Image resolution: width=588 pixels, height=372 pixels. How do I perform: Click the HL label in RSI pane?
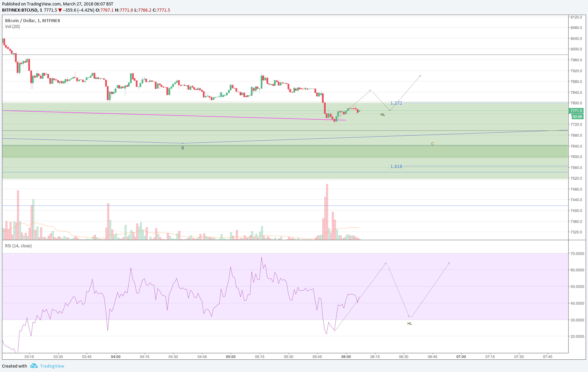pos(410,324)
